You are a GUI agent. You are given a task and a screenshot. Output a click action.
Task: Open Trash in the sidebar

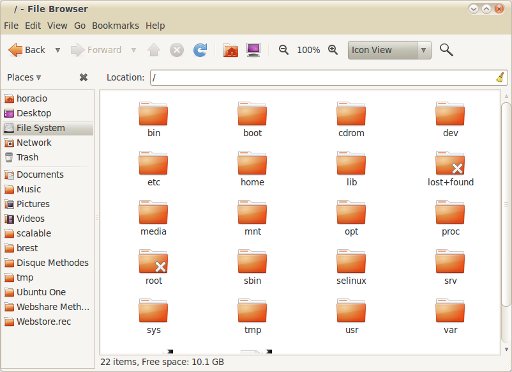click(48, 157)
